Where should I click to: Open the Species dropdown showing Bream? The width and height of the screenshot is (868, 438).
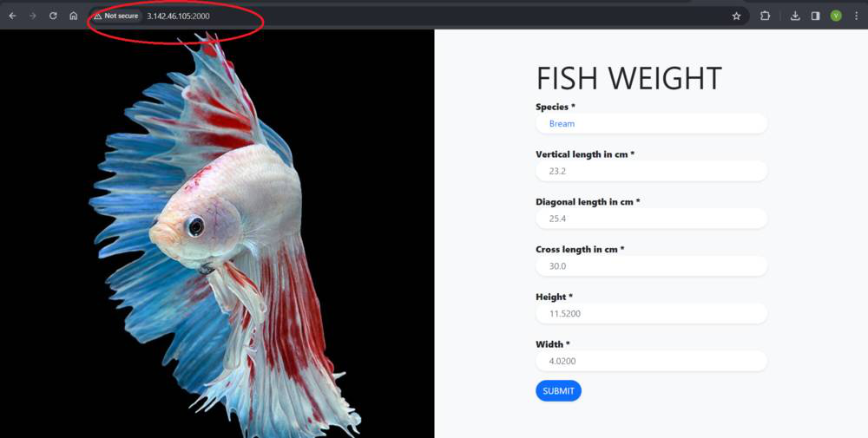651,124
